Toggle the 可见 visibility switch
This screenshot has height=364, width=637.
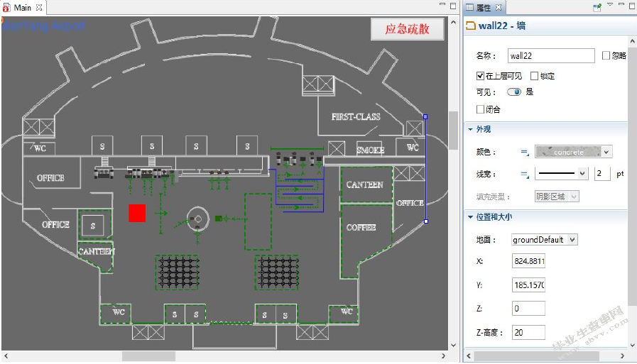[x=514, y=92]
